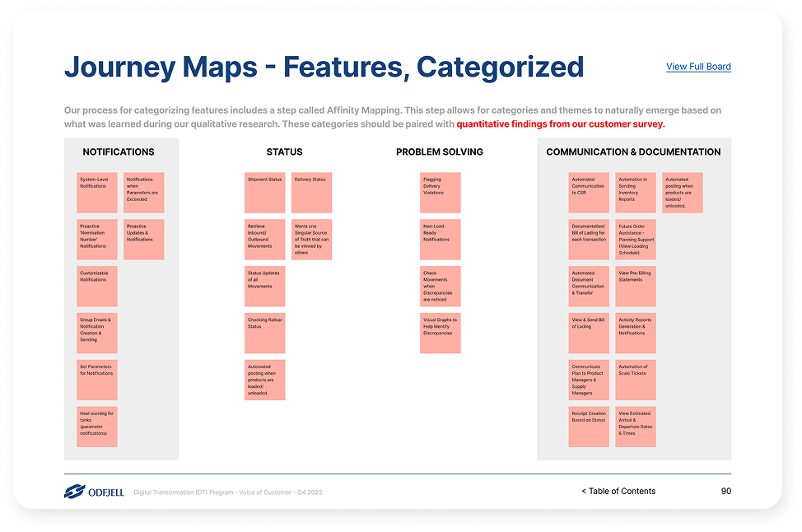This screenshot has height=532, width=802.
Task: Click the Flagging Delivery Violations note
Action: click(x=441, y=193)
